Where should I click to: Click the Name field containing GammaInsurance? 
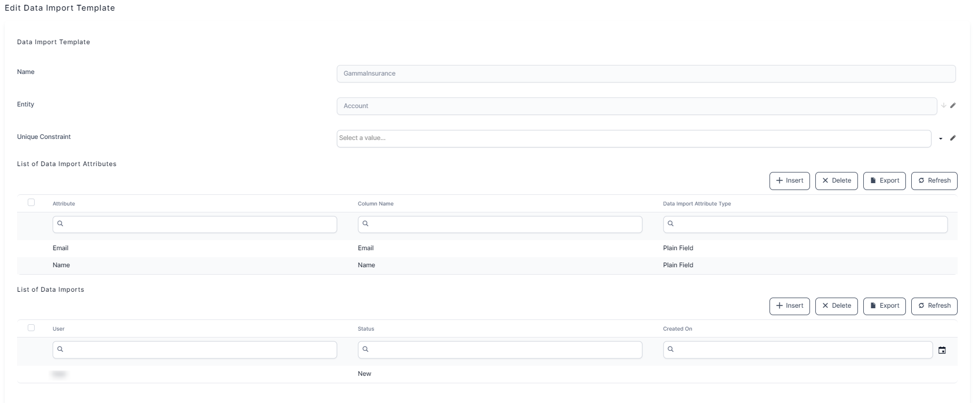pos(645,73)
